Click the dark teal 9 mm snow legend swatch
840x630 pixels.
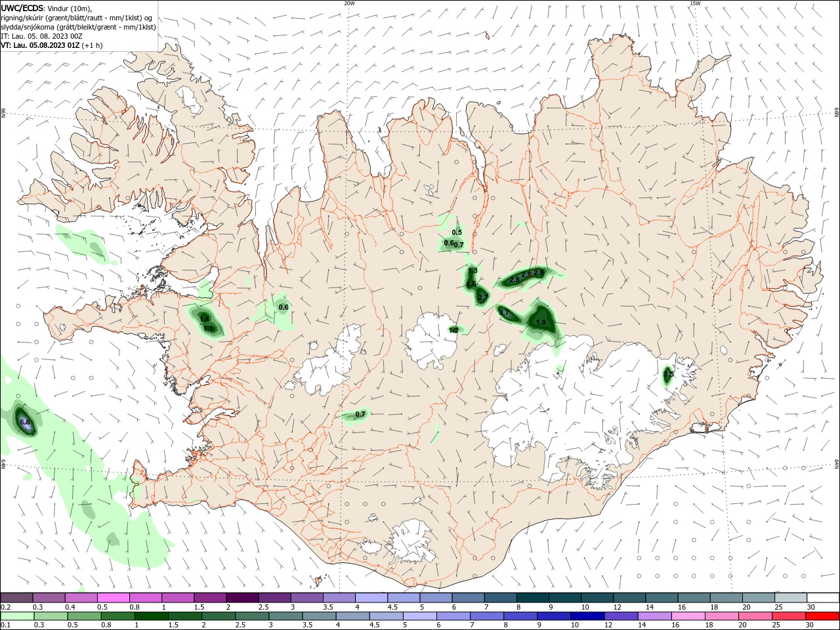564,598
